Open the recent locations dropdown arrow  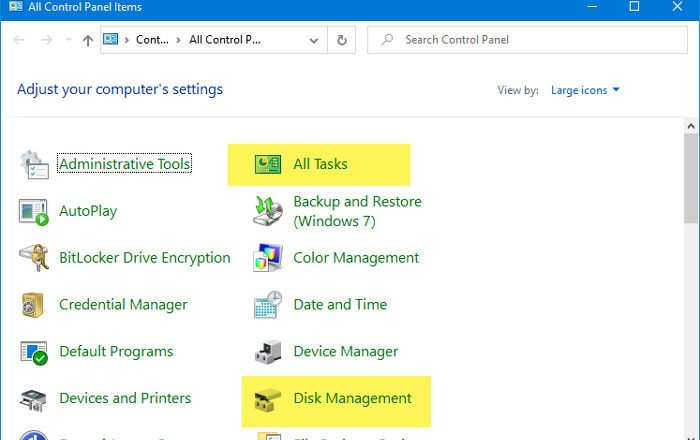tap(68, 40)
